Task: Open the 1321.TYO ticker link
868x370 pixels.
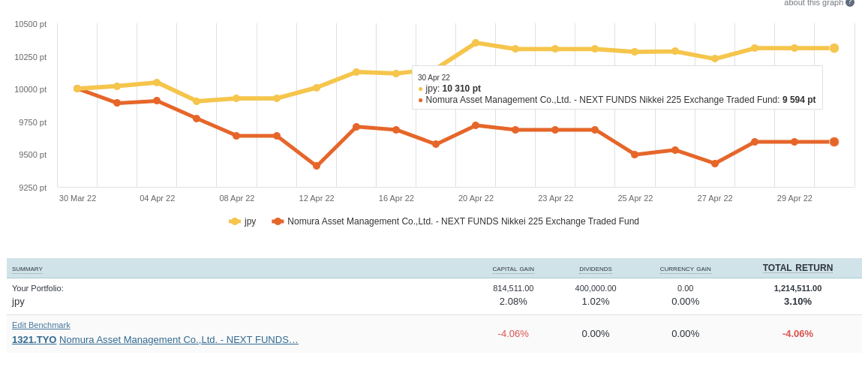Action: 34,339
